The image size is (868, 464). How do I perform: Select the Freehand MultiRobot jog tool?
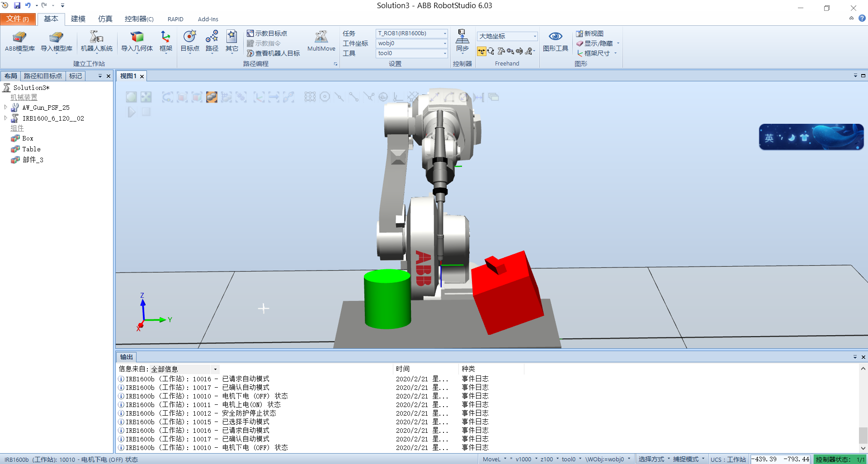click(x=529, y=51)
